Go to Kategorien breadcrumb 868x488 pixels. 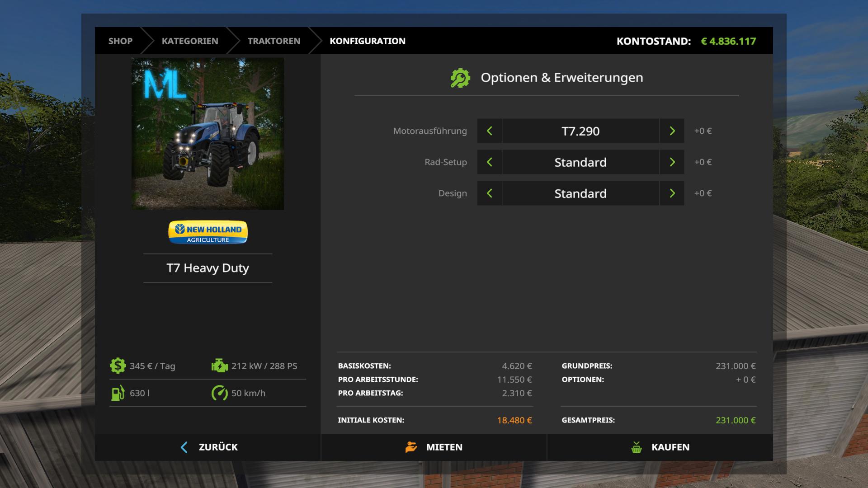pos(190,41)
